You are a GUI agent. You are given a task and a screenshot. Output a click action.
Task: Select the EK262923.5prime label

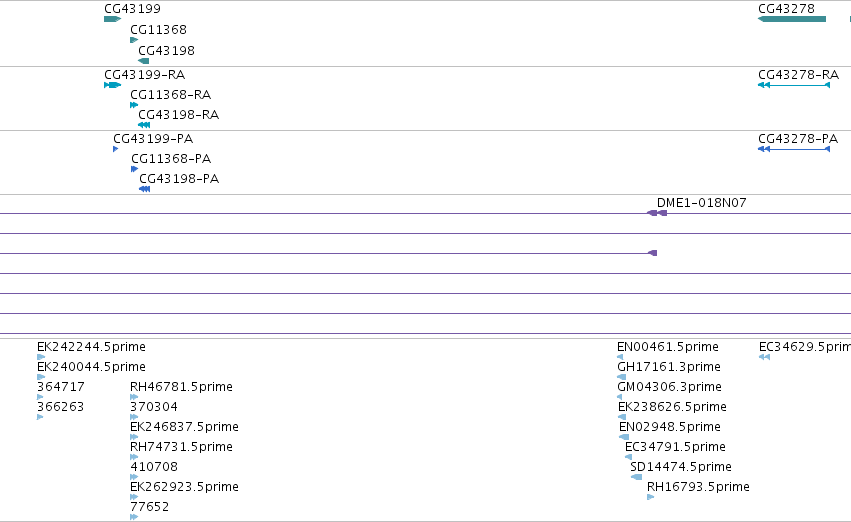coord(185,487)
